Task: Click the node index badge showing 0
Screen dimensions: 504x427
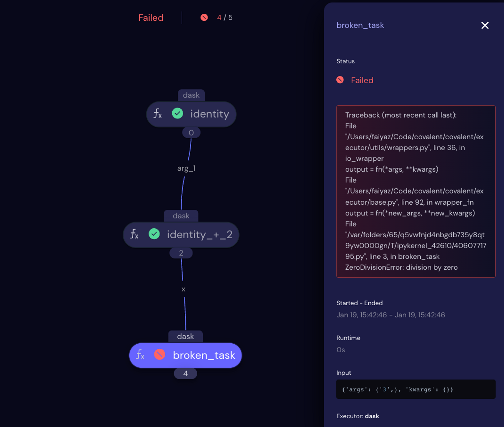Action: pyautogui.click(x=191, y=132)
